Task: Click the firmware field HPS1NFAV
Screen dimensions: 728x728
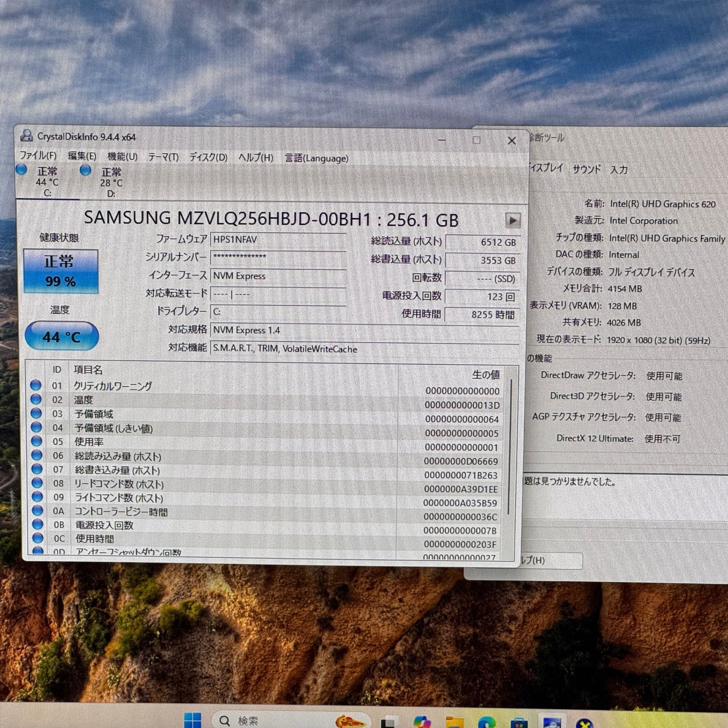Action: pos(278,240)
